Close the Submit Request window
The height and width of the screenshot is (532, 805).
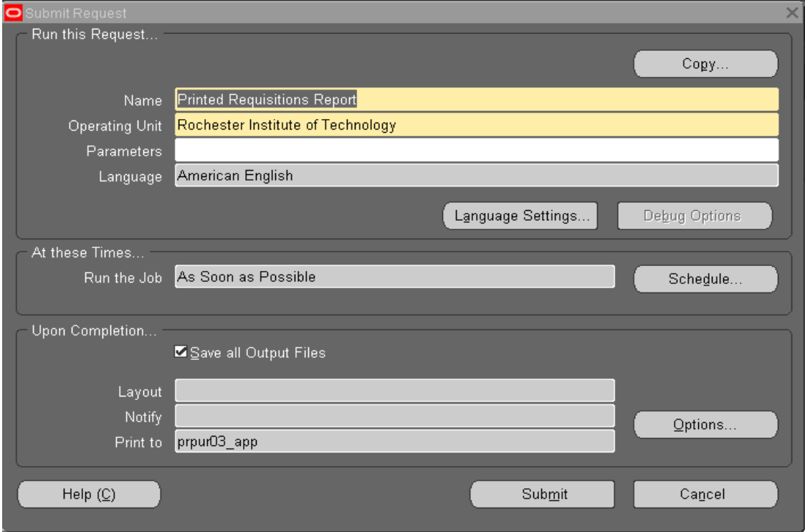pos(792,12)
